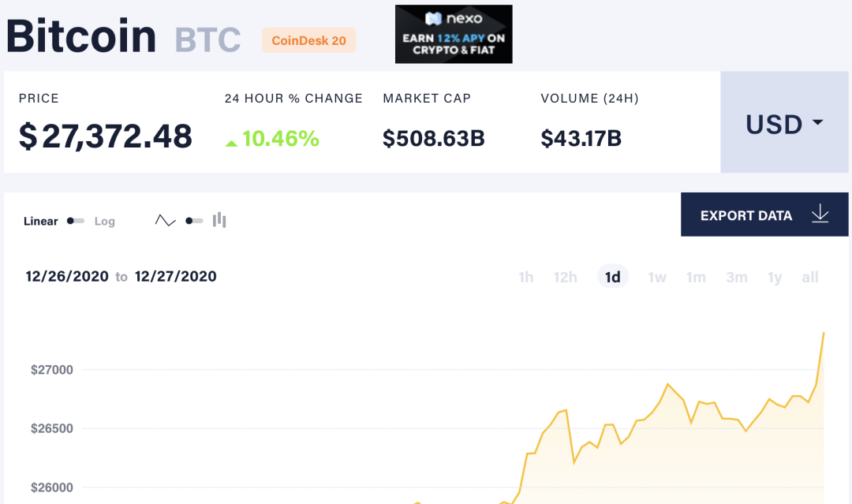Toggle the Linear/Log scale switch
This screenshot has height=504, width=852.
76,221
